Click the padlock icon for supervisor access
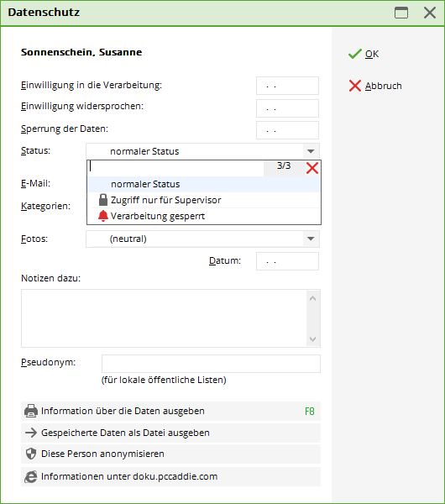Viewport: 445px width, 504px height. point(102,200)
